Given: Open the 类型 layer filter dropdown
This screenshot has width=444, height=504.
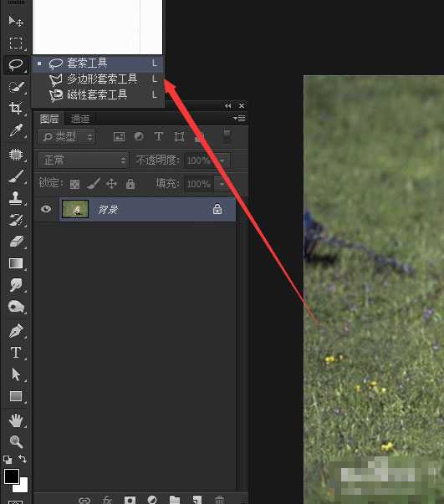Looking at the screenshot, I should point(67,137).
